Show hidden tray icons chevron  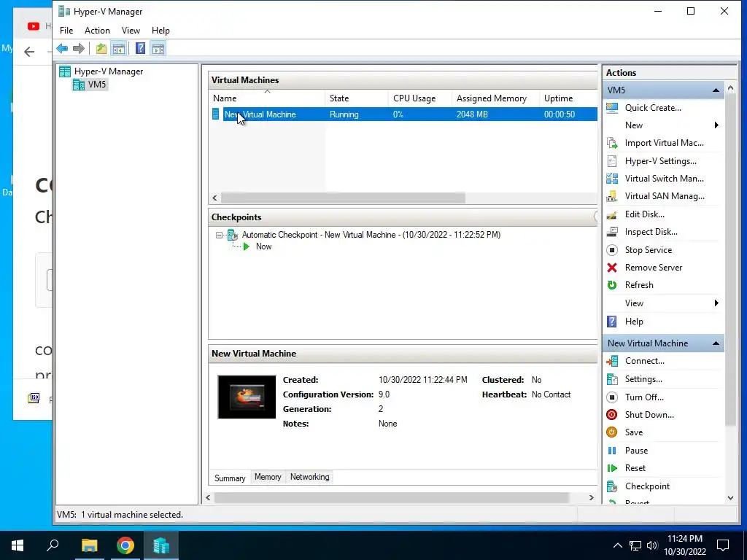617,545
